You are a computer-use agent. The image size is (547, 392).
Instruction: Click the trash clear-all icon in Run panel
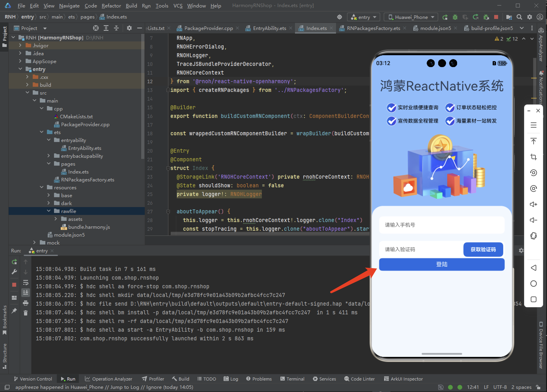pos(26,313)
